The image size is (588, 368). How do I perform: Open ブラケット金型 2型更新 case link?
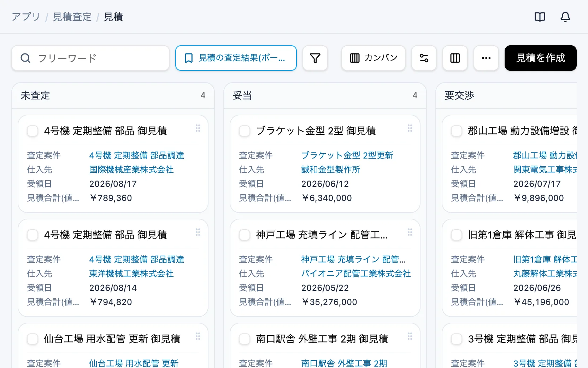pyautogui.click(x=347, y=155)
